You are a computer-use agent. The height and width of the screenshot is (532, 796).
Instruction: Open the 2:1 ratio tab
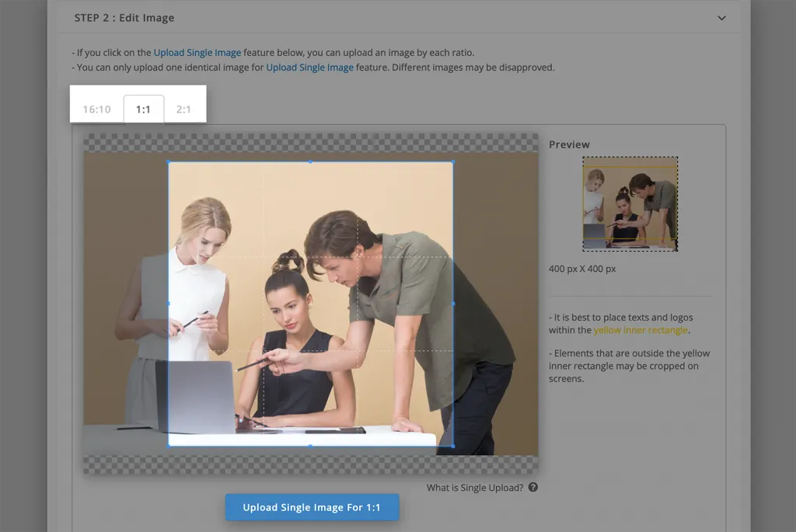click(183, 109)
